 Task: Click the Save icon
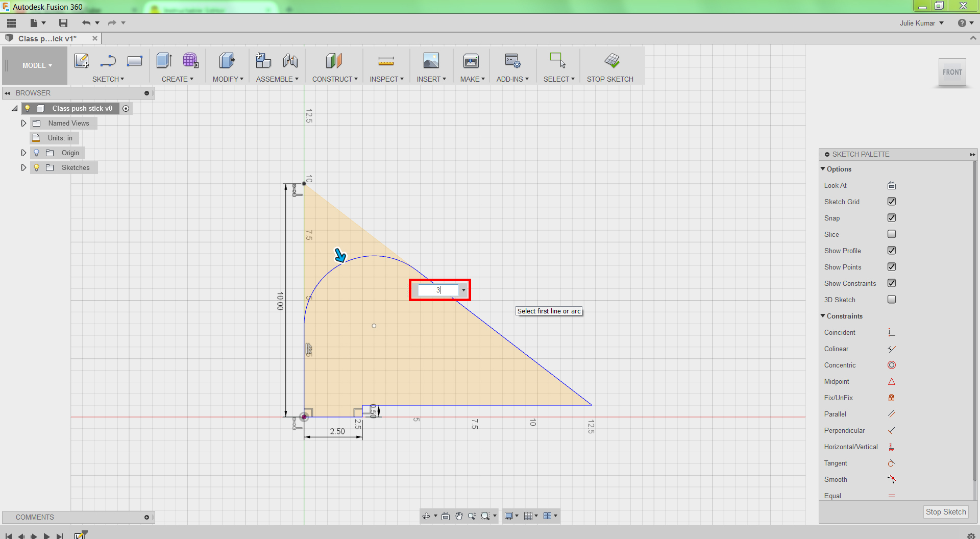63,23
